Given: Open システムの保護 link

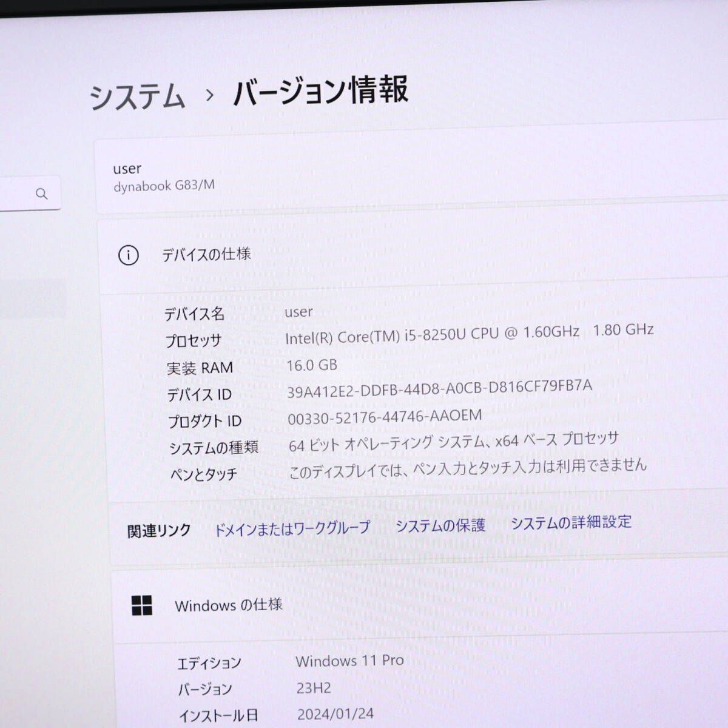Looking at the screenshot, I should [440, 525].
